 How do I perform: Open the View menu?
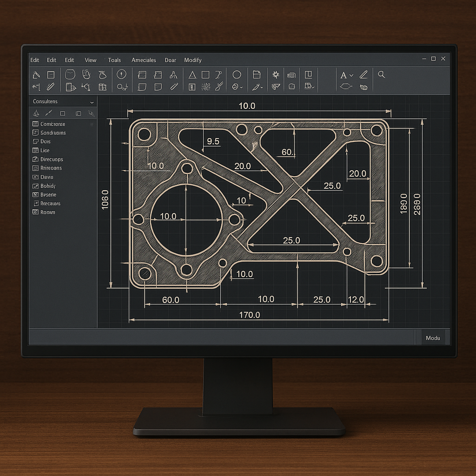(91, 60)
